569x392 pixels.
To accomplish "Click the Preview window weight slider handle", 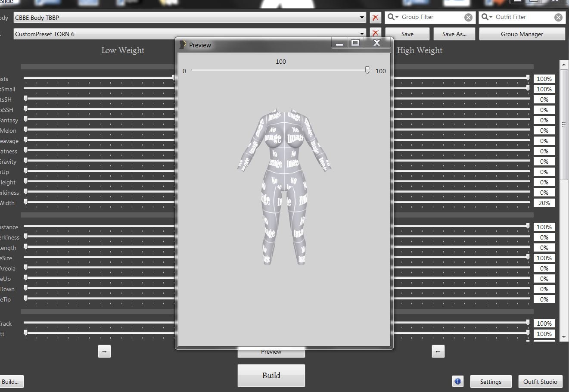I will [367, 70].
